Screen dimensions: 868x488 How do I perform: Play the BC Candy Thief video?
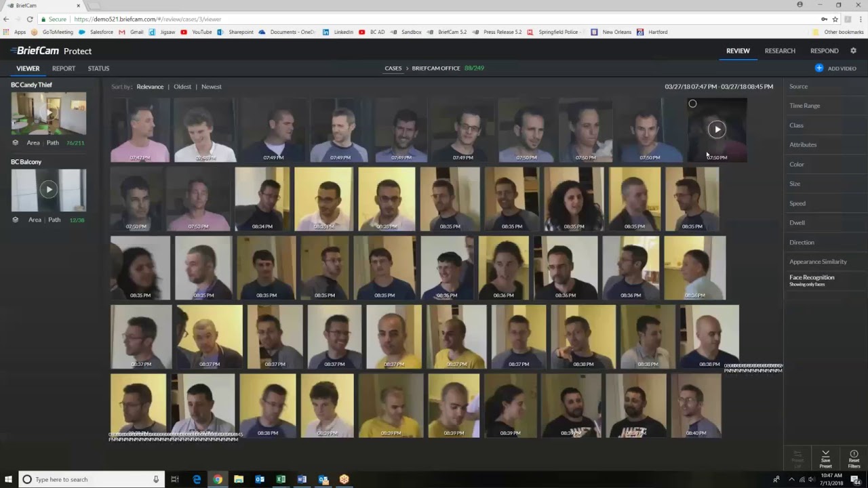click(x=48, y=113)
